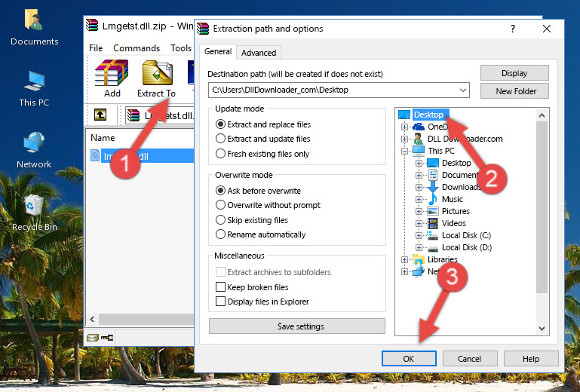Go up one level with folder arrow icon
This screenshot has width=580, height=392.
coord(100,115)
